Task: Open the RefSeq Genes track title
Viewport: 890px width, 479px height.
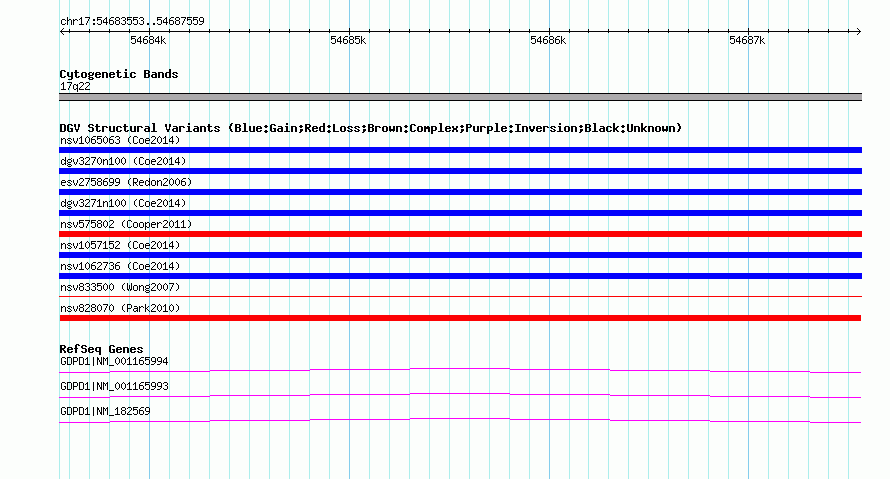Action: [x=101, y=349]
